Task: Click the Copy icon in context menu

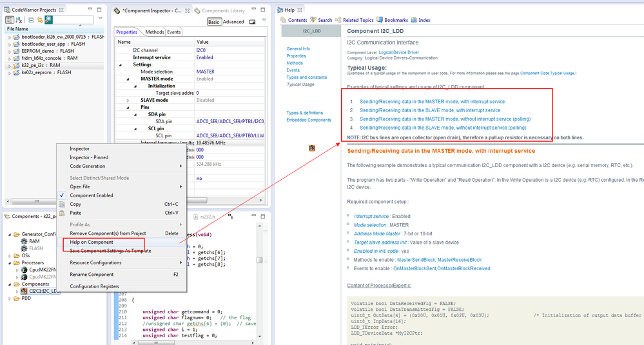Action: click(62, 204)
